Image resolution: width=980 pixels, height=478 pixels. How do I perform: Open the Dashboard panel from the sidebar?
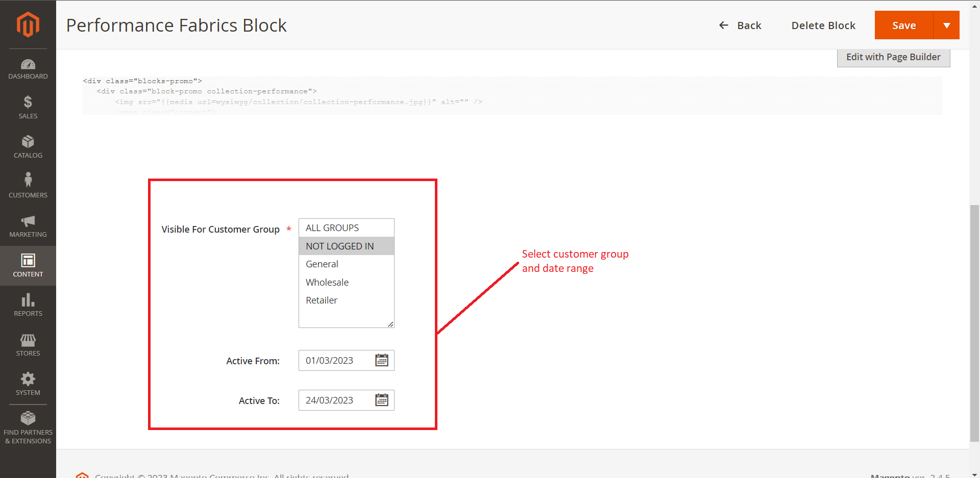[x=28, y=69]
